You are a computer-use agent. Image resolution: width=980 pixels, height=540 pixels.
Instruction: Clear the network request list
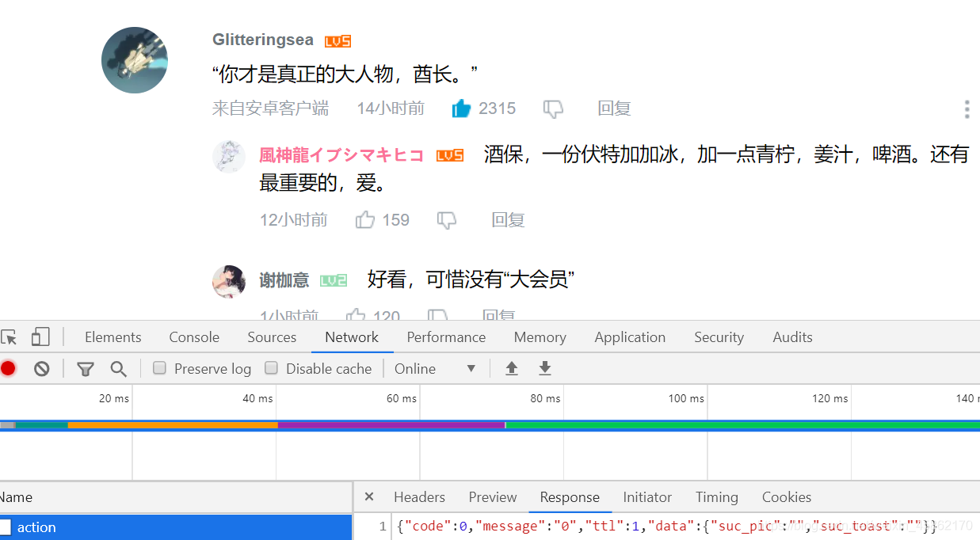41,368
